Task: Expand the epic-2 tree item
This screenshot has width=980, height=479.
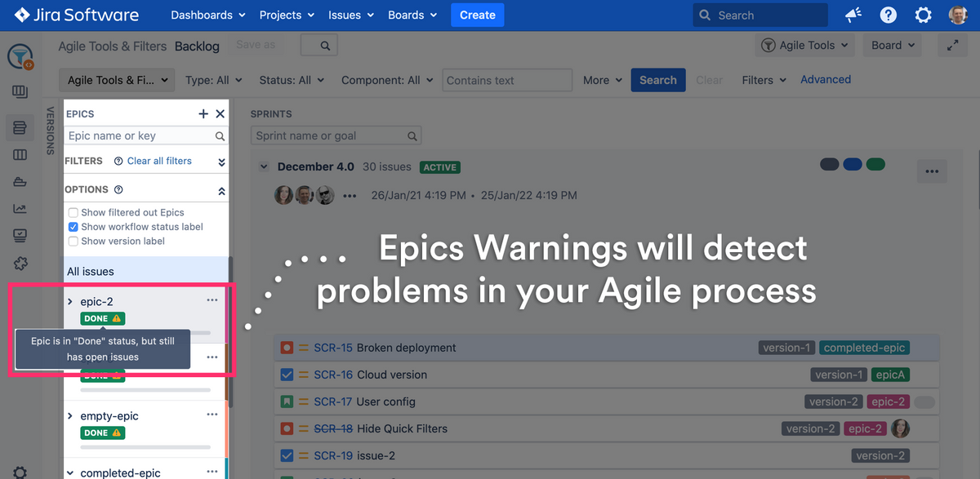Action: 70,302
